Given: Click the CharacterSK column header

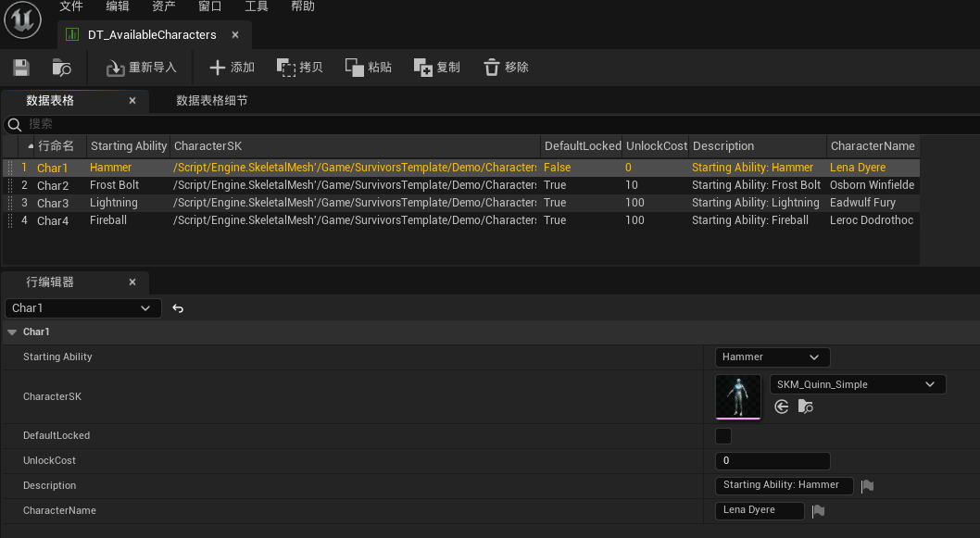Looking at the screenshot, I should [355, 146].
